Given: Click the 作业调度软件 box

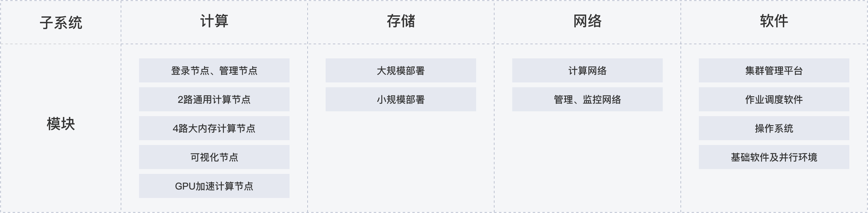Looking at the screenshot, I should pyautogui.click(x=774, y=99).
